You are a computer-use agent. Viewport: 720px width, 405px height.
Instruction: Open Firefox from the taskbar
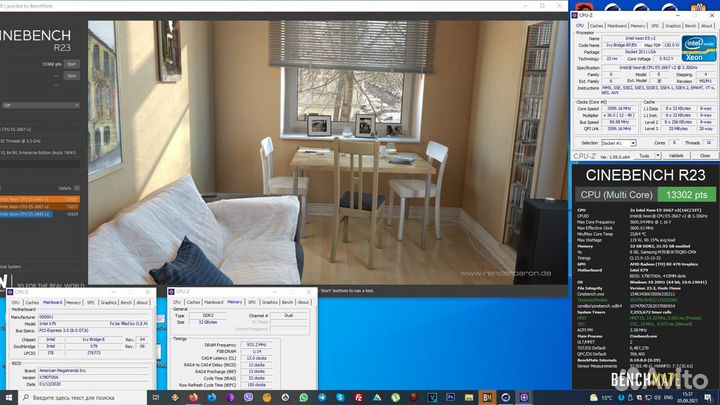coord(193,398)
